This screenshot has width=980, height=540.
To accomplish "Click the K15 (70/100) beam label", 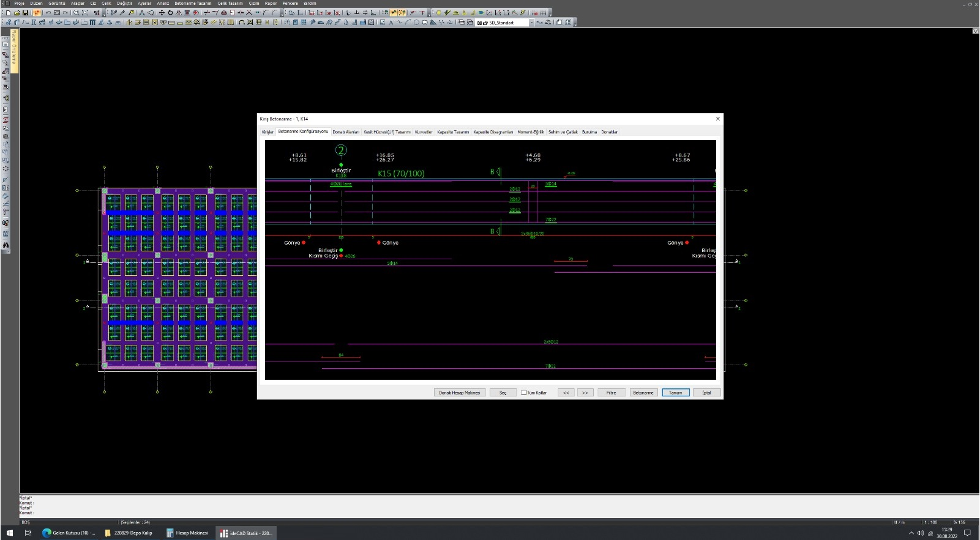I will 401,174.
